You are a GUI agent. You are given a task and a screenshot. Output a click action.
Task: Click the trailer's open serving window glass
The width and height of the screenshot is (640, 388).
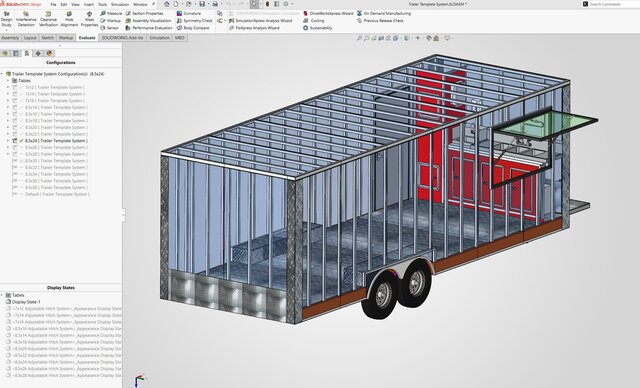pyautogui.click(x=546, y=124)
